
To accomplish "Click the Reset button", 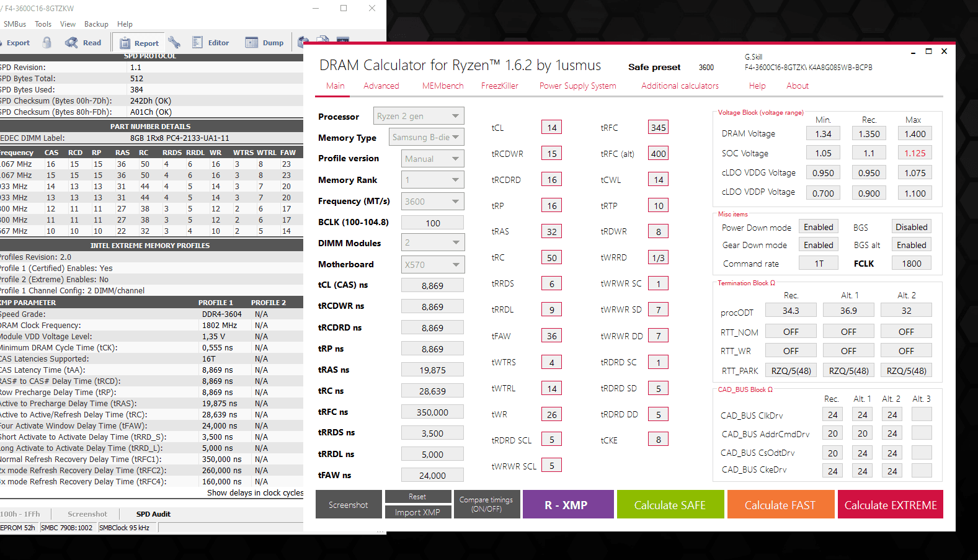I will [x=418, y=497].
